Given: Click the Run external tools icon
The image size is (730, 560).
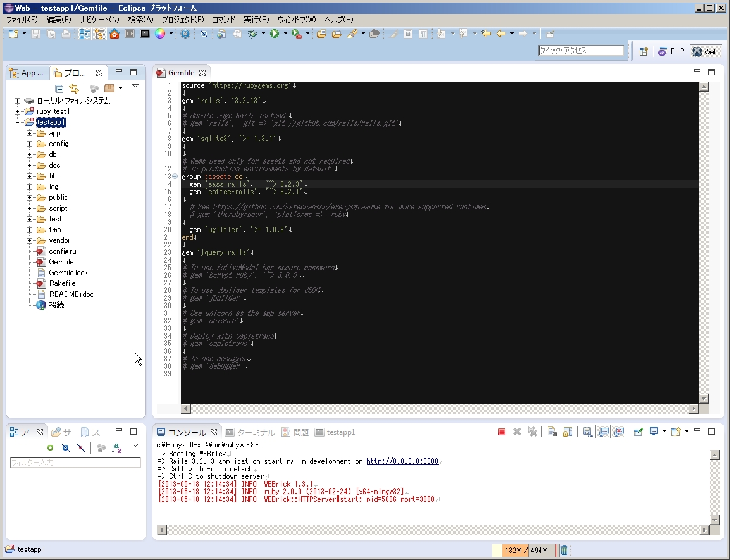Looking at the screenshot, I should (296, 34).
